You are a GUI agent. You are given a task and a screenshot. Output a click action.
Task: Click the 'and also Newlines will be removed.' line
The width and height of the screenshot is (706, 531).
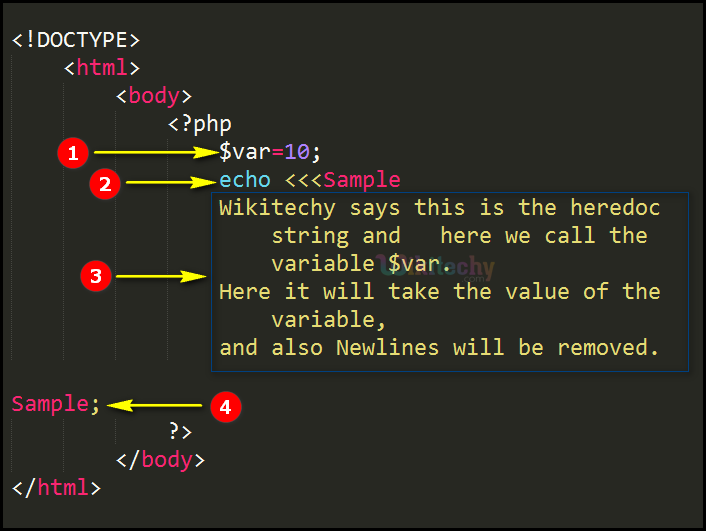(440, 348)
